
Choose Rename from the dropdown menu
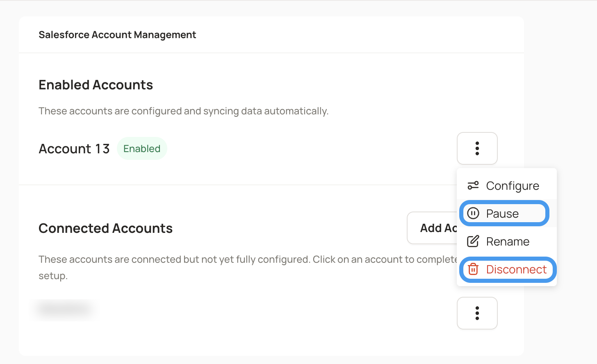tap(507, 241)
